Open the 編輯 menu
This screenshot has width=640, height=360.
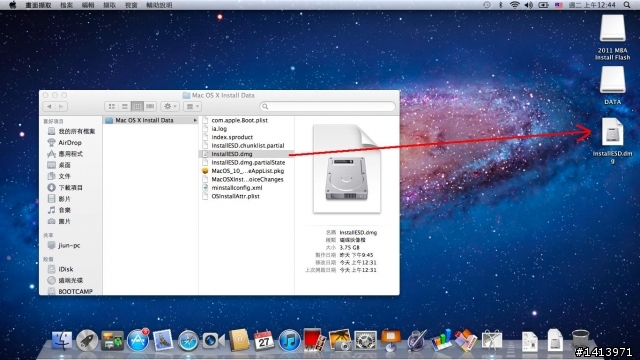88,5
